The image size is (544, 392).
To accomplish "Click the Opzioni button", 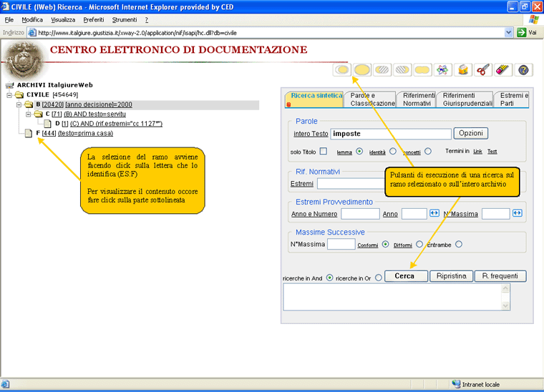I will click(x=471, y=134).
